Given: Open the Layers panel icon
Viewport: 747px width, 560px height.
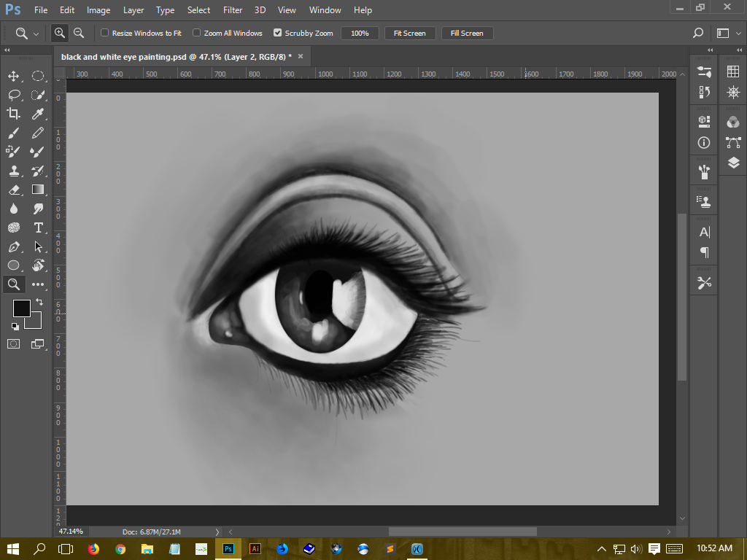Looking at the screenshot, I should (734, 163).
